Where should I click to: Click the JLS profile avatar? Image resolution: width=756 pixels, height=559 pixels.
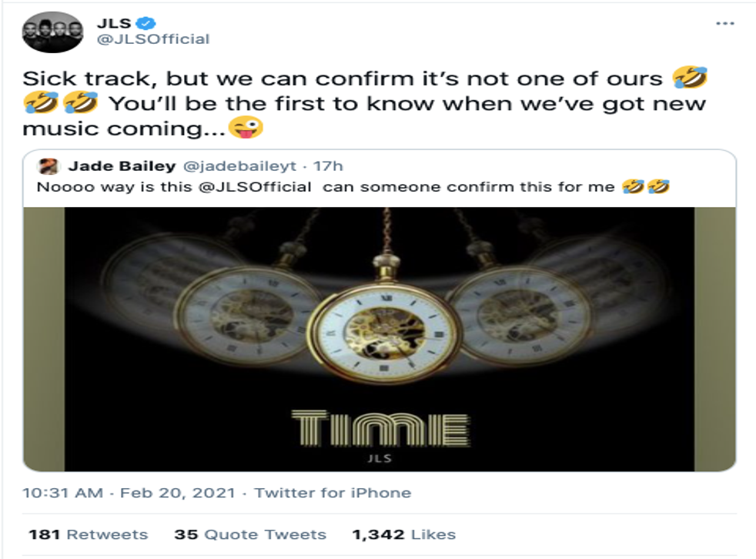52,32
